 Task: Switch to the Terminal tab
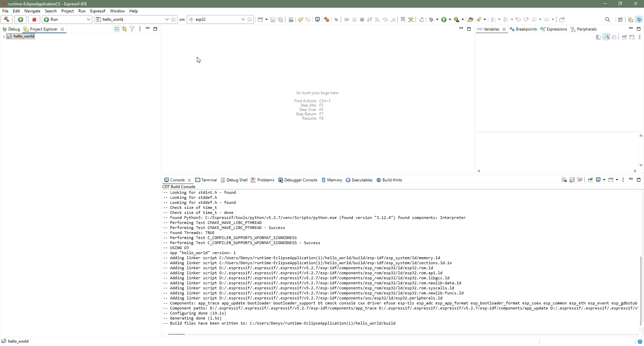206,180
